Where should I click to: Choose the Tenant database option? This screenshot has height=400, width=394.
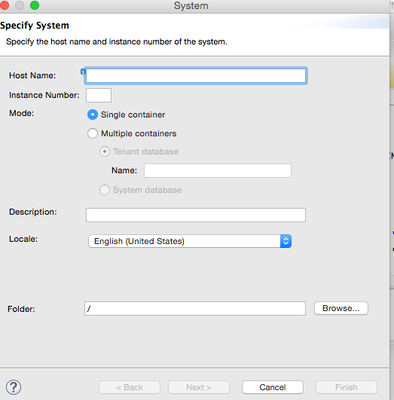coord(104,152)
